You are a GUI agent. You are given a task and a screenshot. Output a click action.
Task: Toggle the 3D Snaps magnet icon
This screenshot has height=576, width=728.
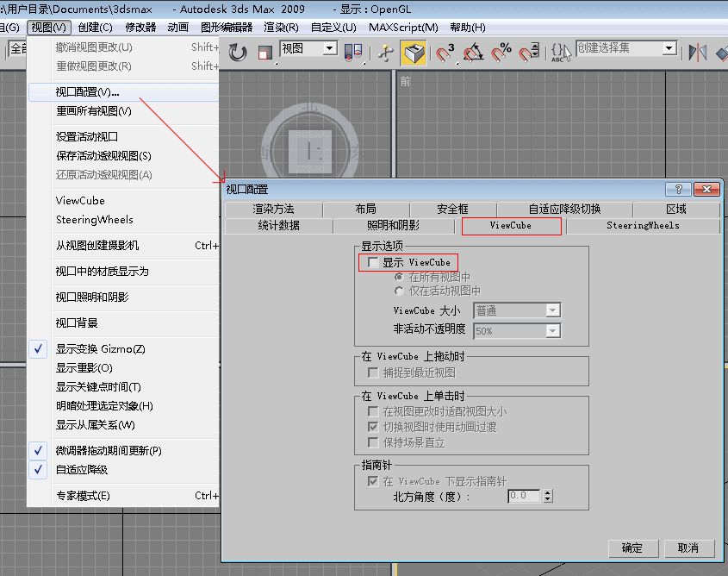coord(445,52)
